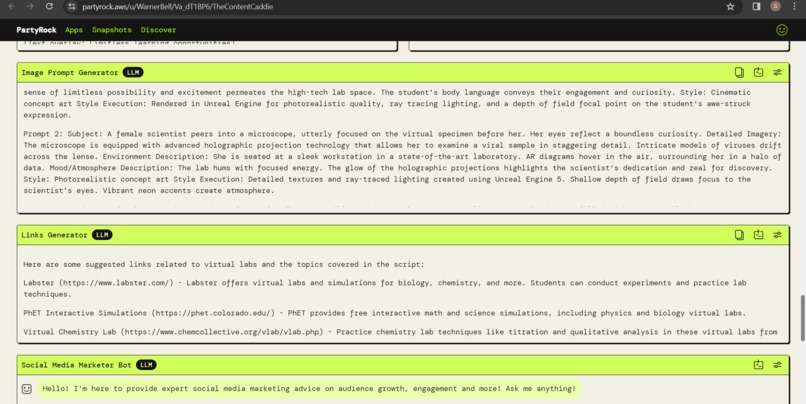Open the Chrome three-dot menu
Viewport: 806px width, 404px height.
tap(794, 7)
